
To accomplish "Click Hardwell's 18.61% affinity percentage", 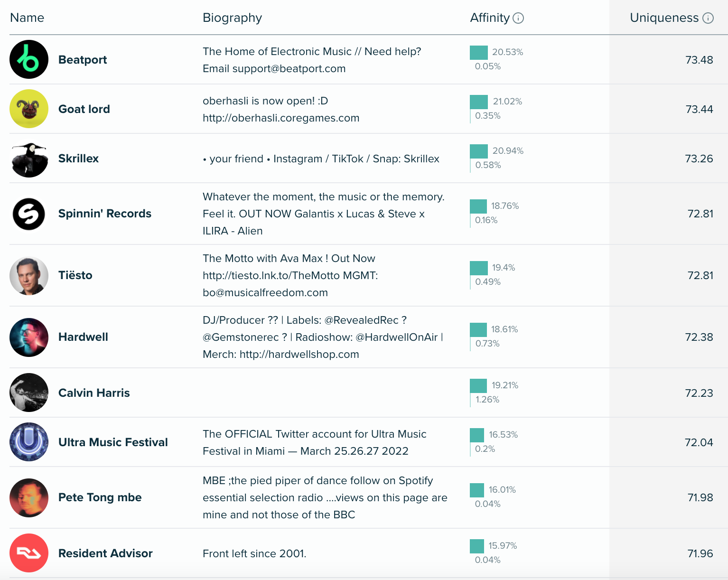I will coord(504,329).
